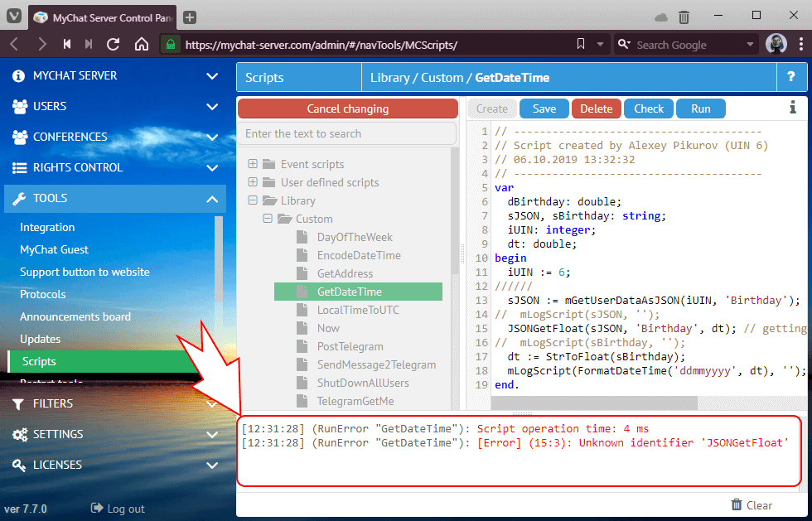Click the bookmark page icon in address bar
Image resolution: width=812 pixels, height=521 pixels.
click(x=579, y=45)
